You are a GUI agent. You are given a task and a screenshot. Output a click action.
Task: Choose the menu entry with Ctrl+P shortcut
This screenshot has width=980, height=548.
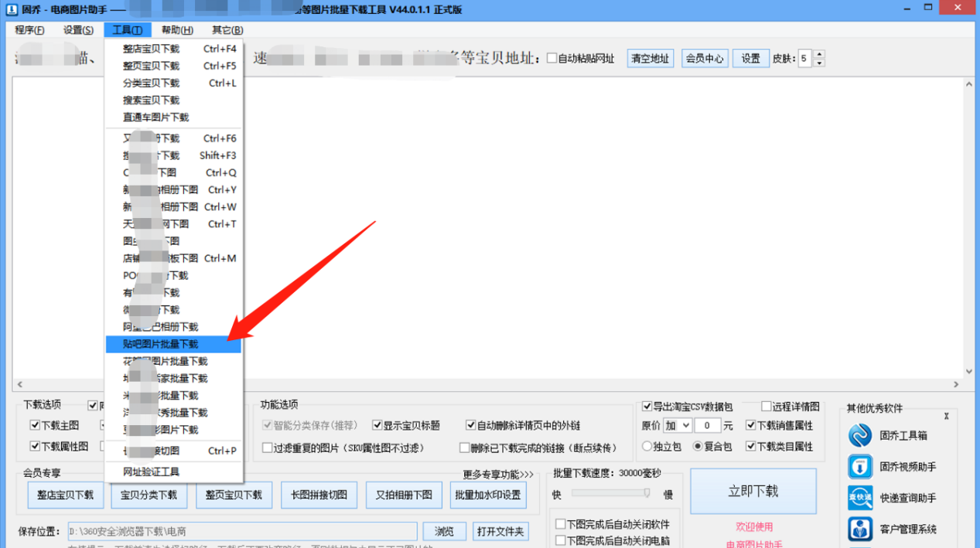coord(174,451)
